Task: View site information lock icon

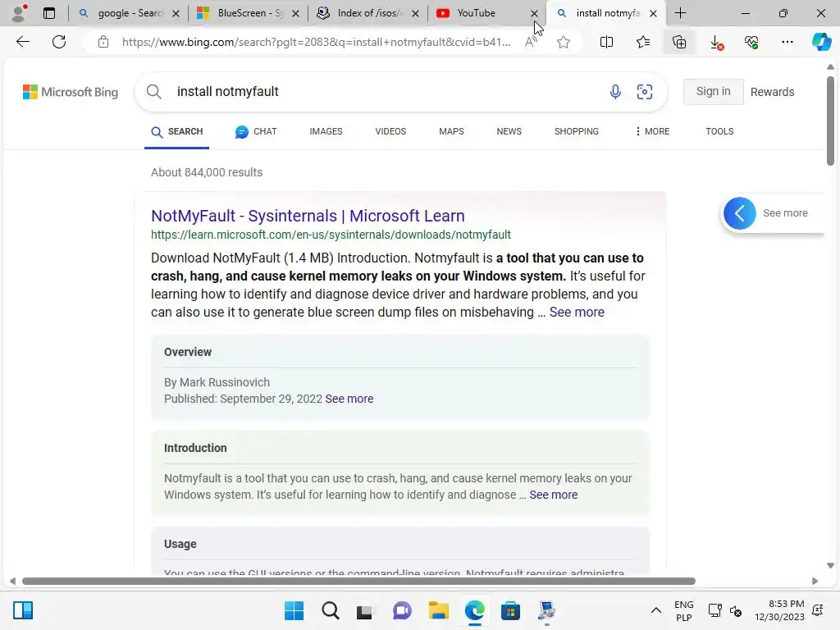Action: click(x=103, y=42)
